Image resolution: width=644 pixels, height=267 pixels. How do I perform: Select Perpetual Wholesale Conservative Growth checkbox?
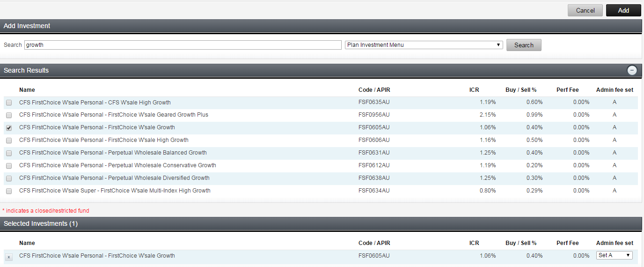pyautogui.click(x=9, y=166)
